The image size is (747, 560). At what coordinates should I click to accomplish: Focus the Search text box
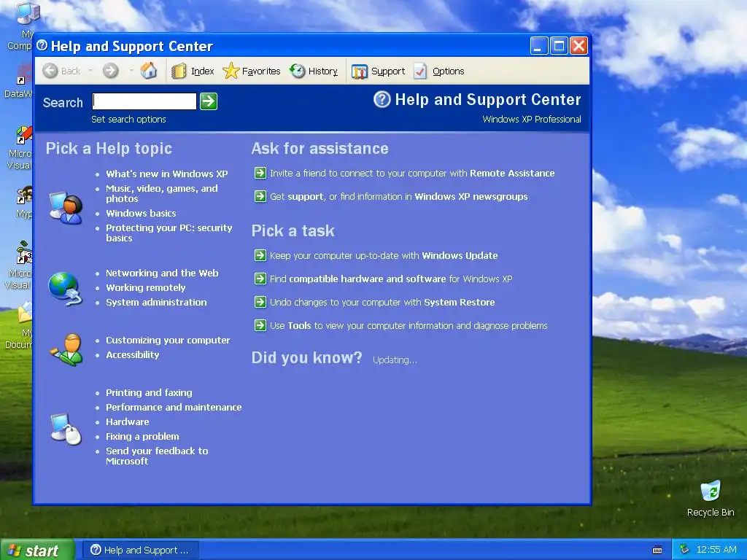point(144,101)
